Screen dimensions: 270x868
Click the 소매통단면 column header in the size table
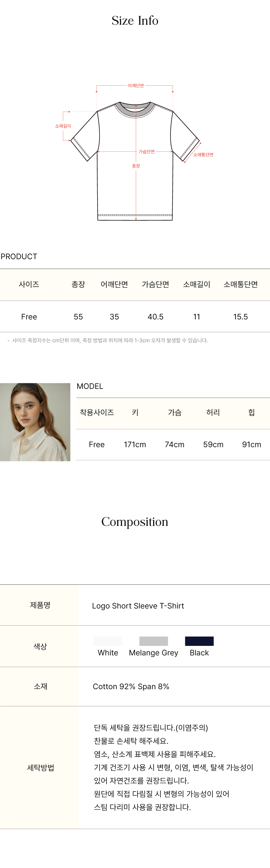click(240, 284)
